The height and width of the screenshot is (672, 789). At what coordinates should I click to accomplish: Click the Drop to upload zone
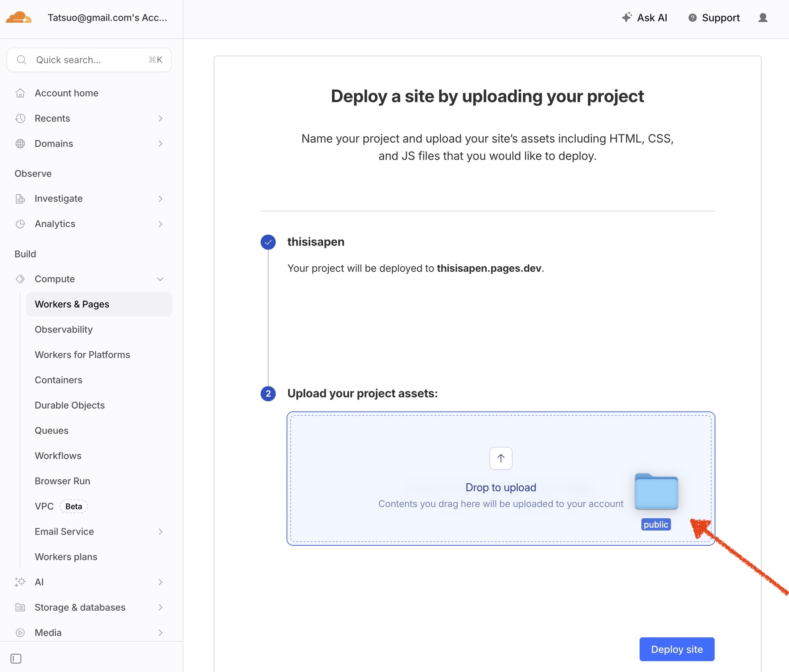pyautogui.click(x=501, y=479)
